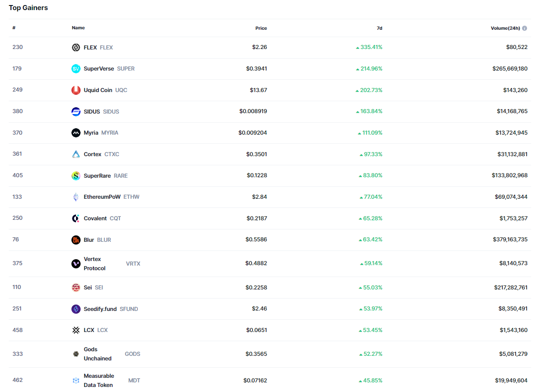The image size is (554, 392).
Task: Open the Seedify.fund SFUND link
Action: (x=100, y=309)
